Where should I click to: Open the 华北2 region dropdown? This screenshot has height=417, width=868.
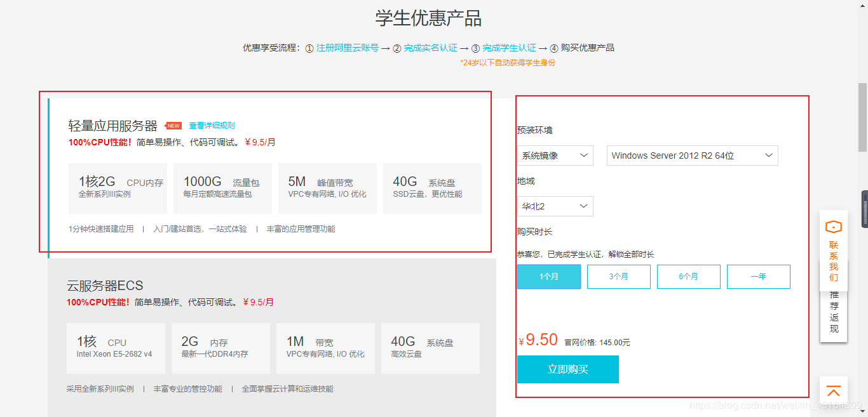(x=555, y=206)
